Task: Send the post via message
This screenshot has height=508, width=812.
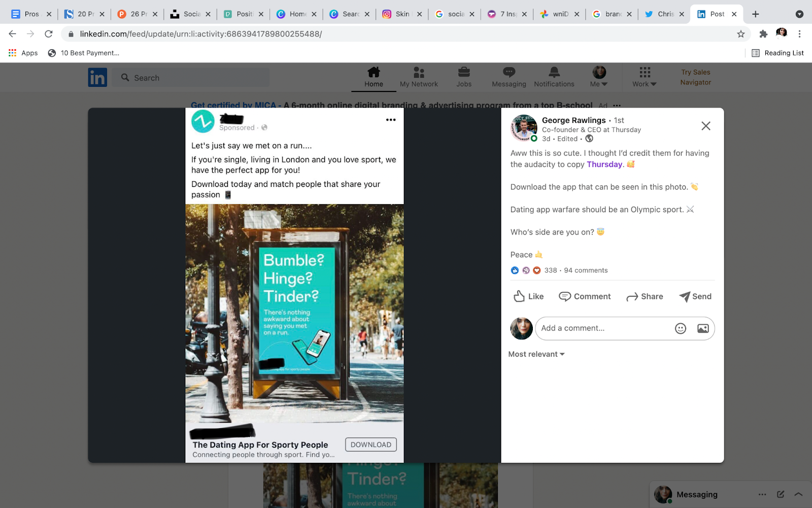Action: [x=695, y=296]
